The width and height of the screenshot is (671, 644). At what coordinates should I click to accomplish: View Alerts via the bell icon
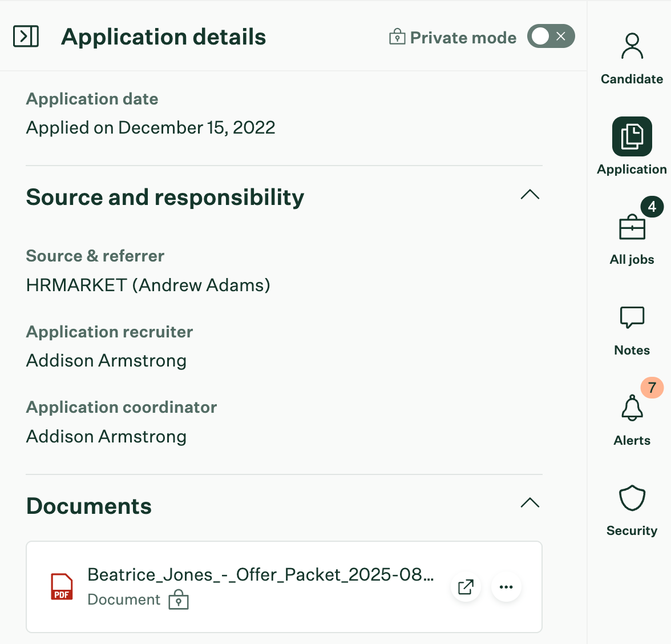click(631, 409)
